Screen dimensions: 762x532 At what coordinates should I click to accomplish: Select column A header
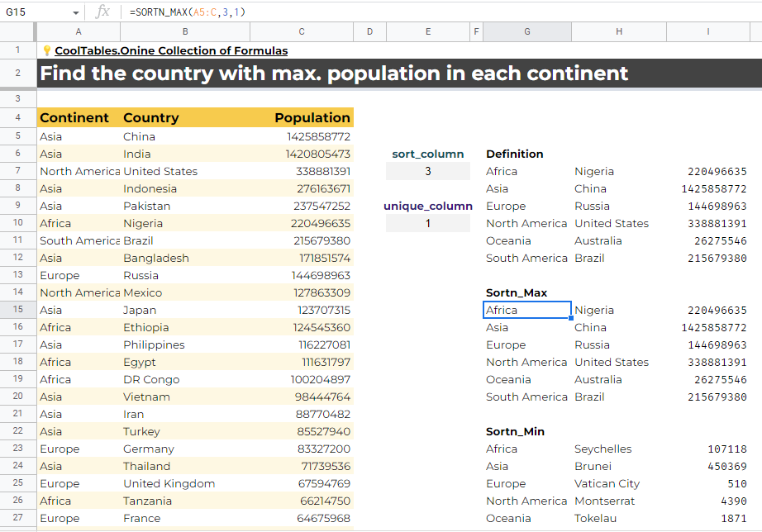pyautogui.click(x=79, y=31)
